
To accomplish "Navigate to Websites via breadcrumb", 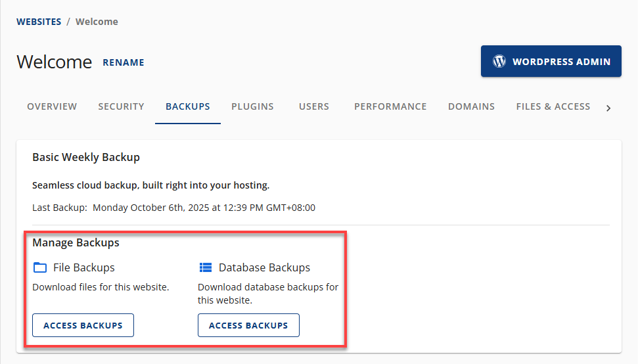I will click(x=39, y=22).
